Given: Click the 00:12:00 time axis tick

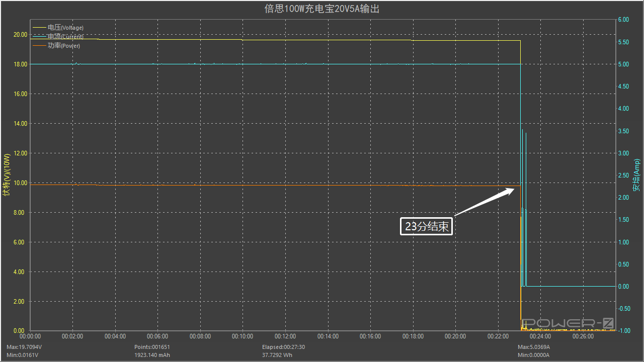Looking at the screenshot, I should (x=286, y=336).
